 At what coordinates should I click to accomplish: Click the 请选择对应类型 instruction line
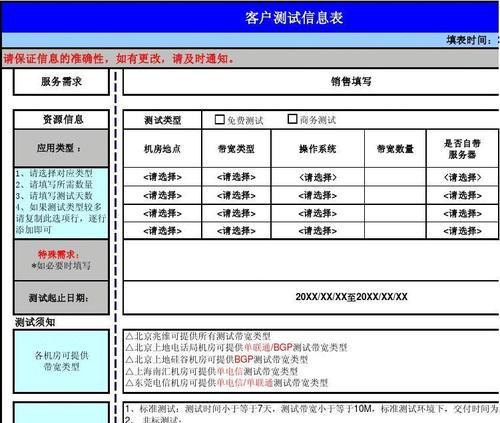coord(54,173)
